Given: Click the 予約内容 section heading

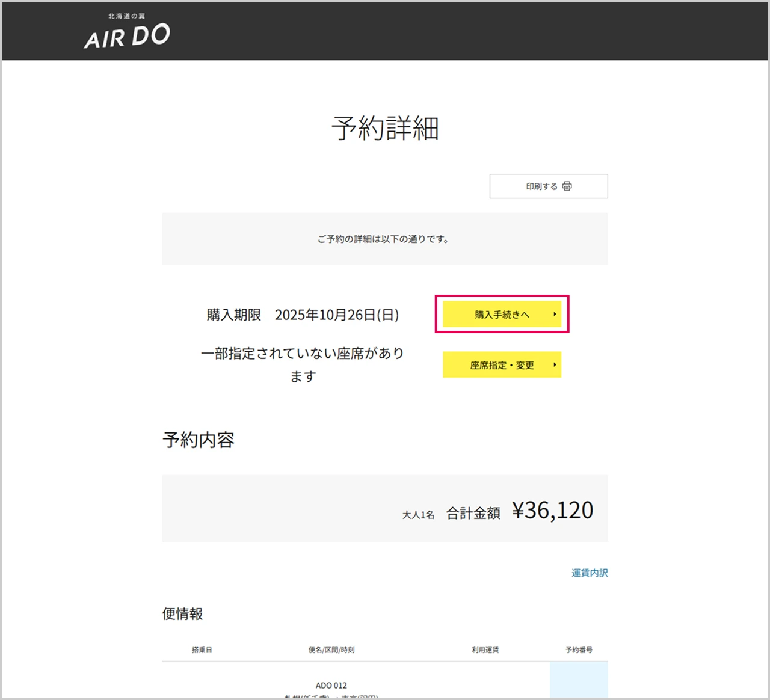Looking at the screenshot, I should 198,440.
